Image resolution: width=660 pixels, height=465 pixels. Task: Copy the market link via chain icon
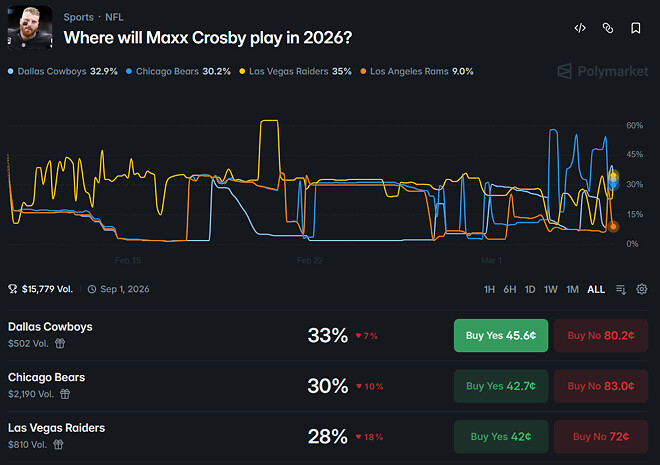(607, 29)
